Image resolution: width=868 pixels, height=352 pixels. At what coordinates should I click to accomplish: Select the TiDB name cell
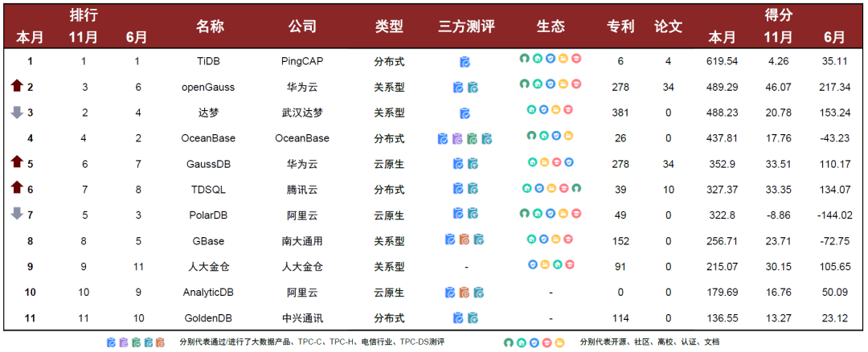pyautogui.click(x=210, y=61)
